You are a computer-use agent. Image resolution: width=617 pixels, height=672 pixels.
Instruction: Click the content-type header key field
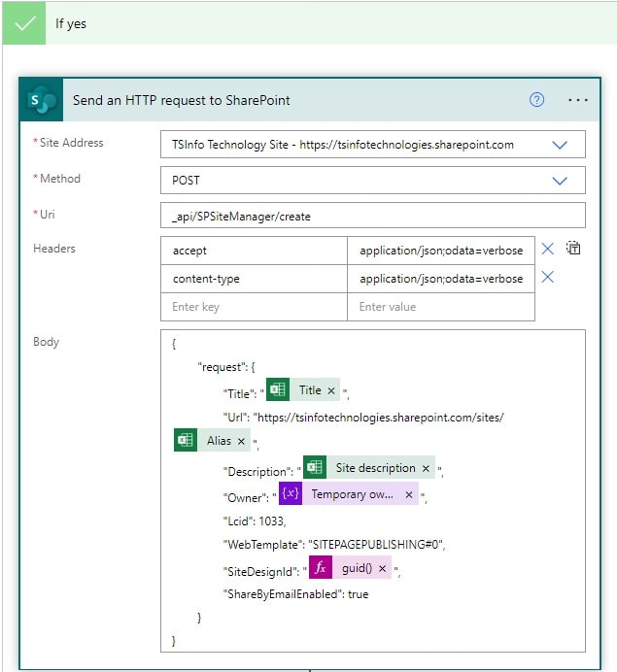click(254, 279)
